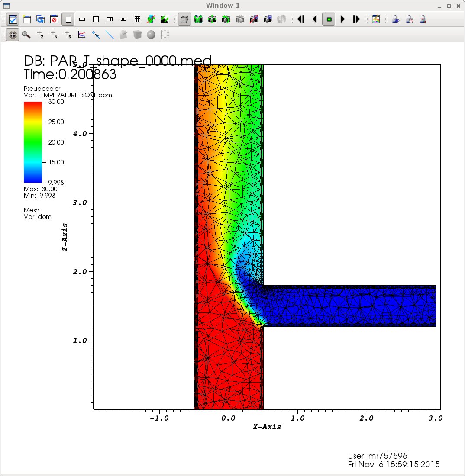Click the Sphere tool icon
This screenshot has width=465, height=476.
(x=151, y=35)
